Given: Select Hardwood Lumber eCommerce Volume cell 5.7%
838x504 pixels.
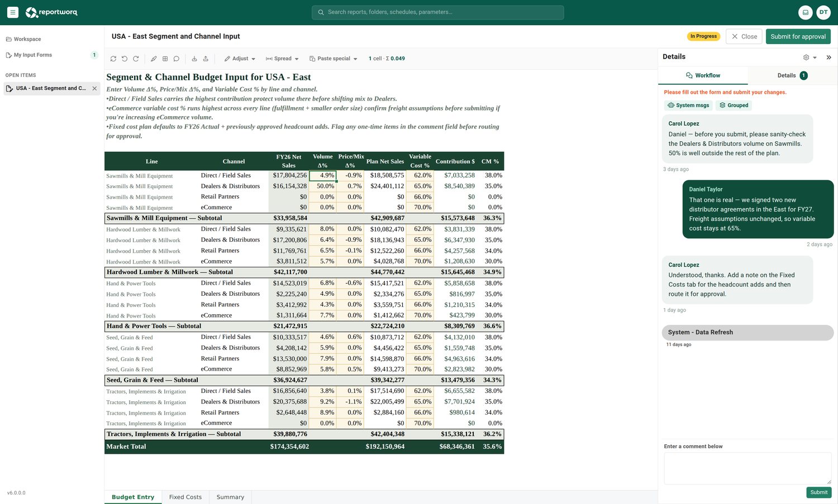Looking at the screenshot, I should click(x=323, y=262).
